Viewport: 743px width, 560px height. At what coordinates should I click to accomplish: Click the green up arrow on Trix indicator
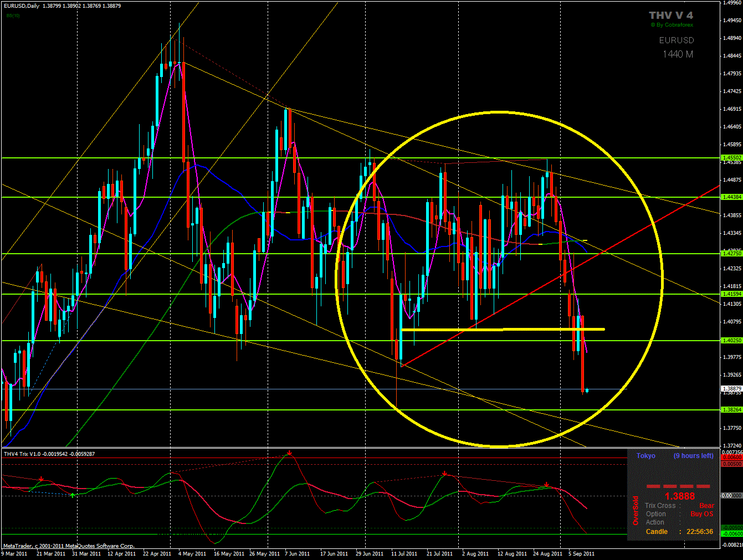pos(73,494)
